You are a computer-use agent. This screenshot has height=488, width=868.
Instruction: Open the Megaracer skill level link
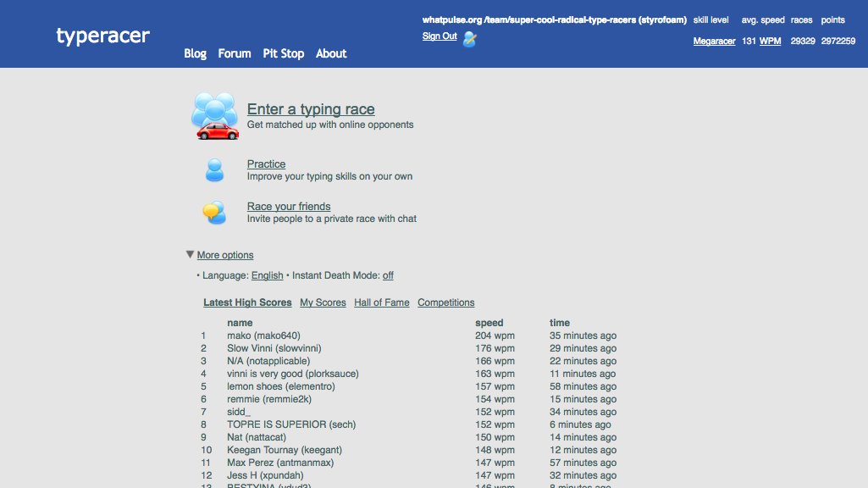click(x=714, y=40)
